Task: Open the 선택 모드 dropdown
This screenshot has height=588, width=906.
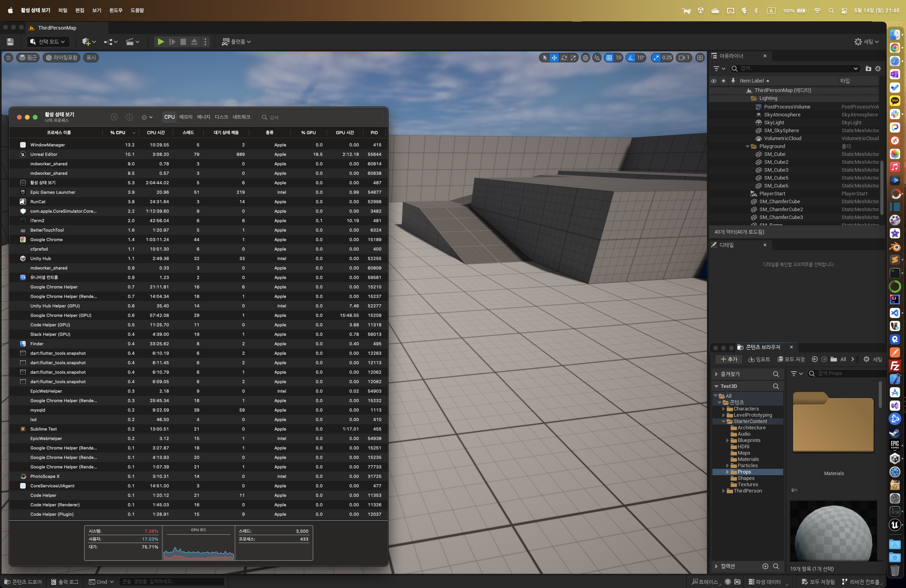Action: [48, 42]
